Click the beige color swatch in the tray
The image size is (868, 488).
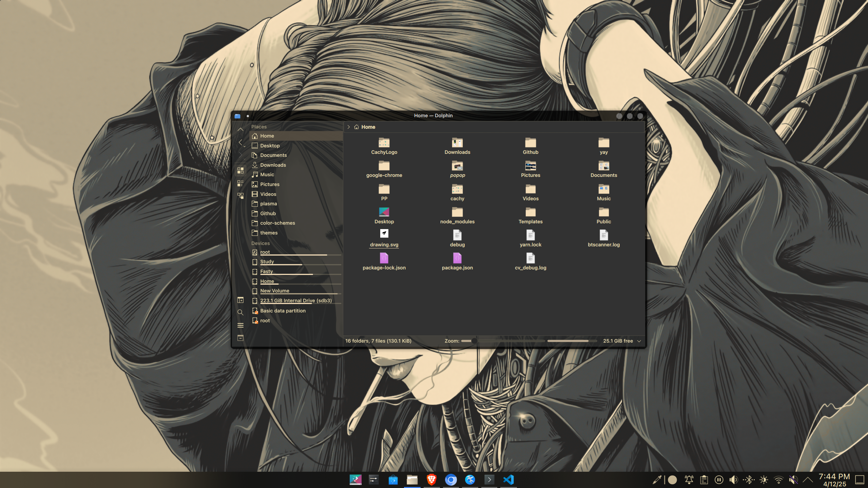(x=672, y=480)
